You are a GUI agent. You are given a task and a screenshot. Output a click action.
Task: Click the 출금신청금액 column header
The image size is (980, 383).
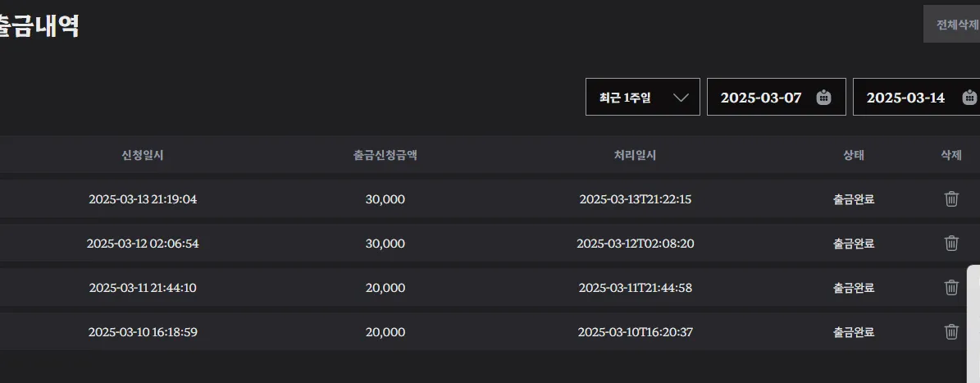(385, 155)
